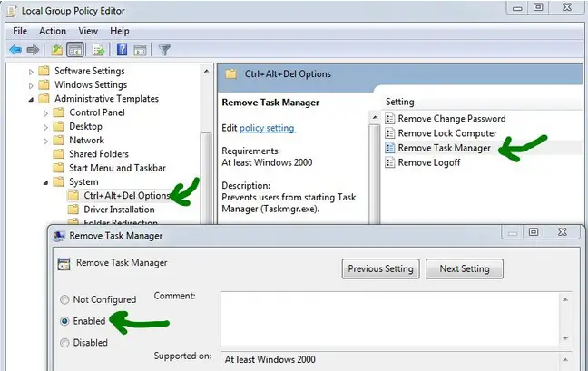Select Remove Lock Computer in the list
Viewport: 588px width, 371px height.
[x=447, y=133]
